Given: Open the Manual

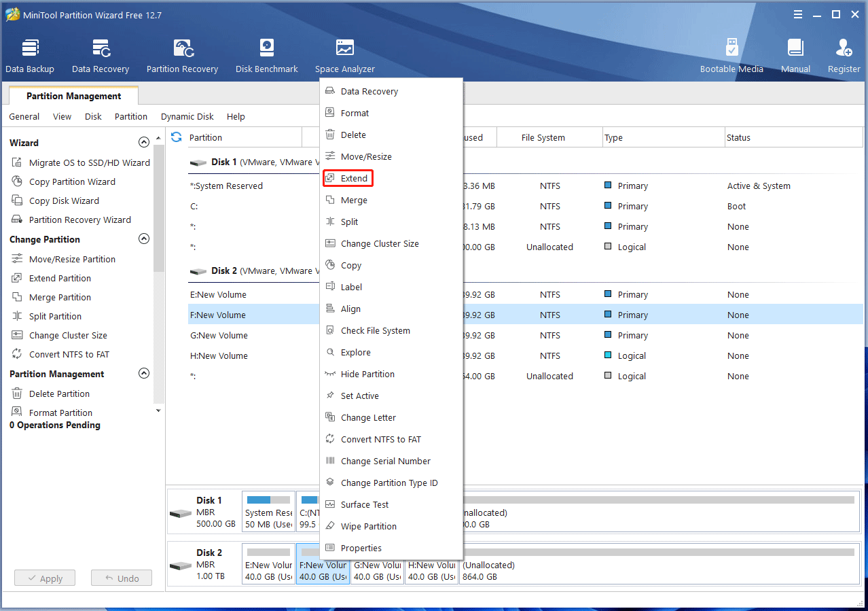Looking at the screenshot, I should coord(795,56).
